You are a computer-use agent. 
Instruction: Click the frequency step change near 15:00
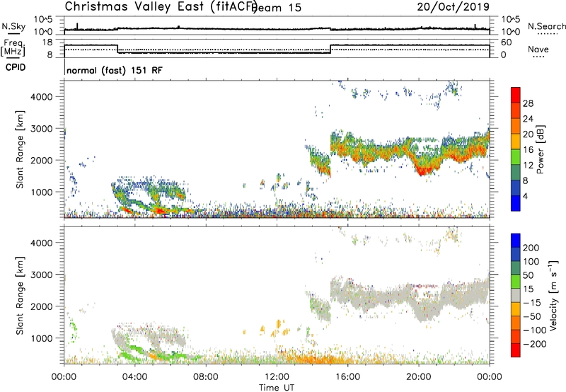tap(330, 49)
